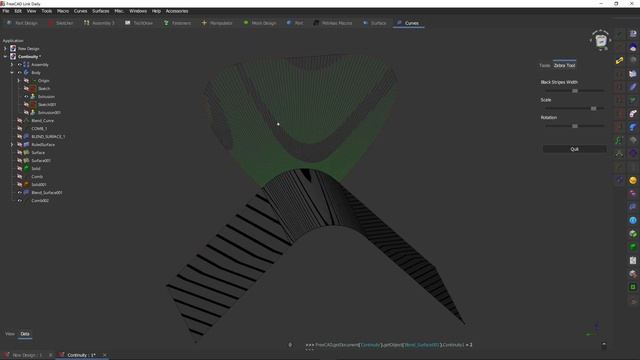Viewport: 640px width, 360px height.
Task: Click the BLEND_SURFACE_1 object icon in the tree
Action: [27, 137]
